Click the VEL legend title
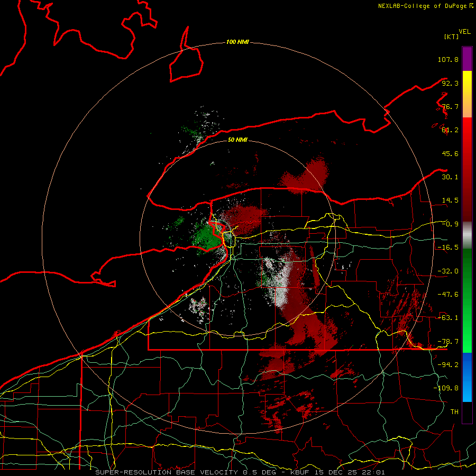Image resolution: width=476 pixels, height=476 pixels. pyautogui.click(x=464, y=32)
